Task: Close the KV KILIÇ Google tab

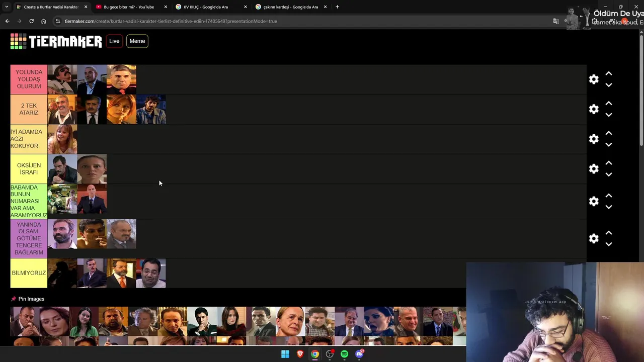Action: coord(246,7)
